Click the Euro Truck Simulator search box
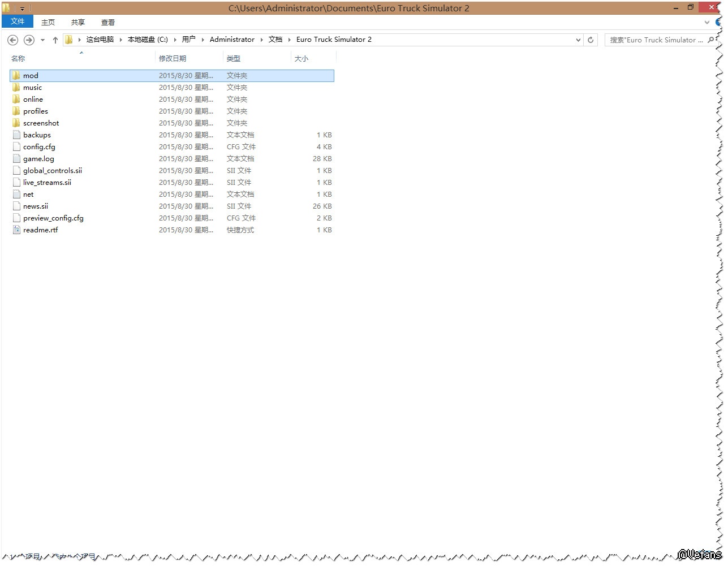This screenshot has width=728, height=566. [655, 40]
